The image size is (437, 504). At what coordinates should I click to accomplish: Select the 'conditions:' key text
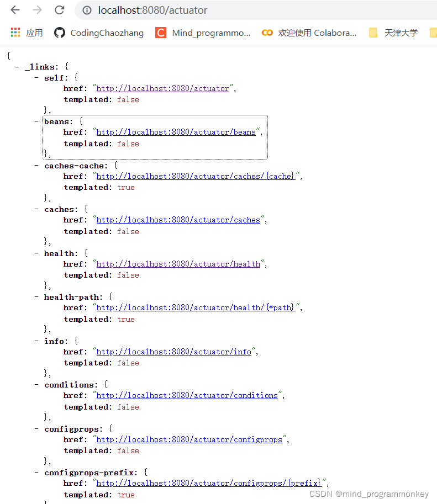[x=71, y=385]
